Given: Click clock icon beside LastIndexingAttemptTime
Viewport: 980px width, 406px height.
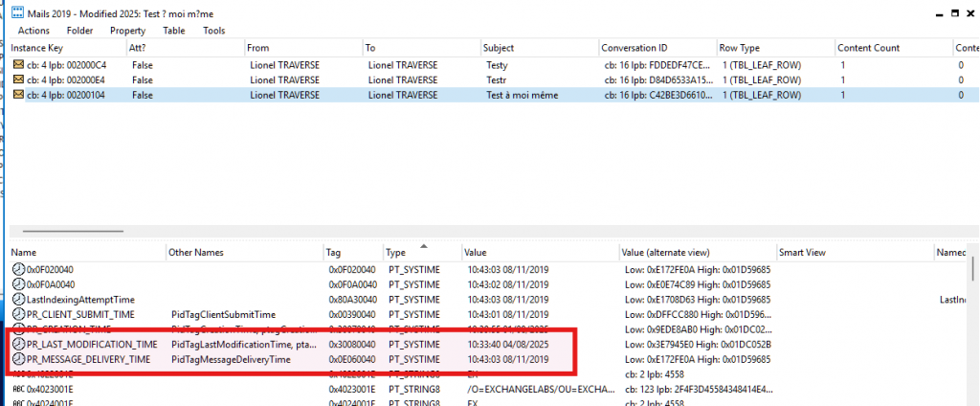Looking at the screenshot, I should pos(18,299).
